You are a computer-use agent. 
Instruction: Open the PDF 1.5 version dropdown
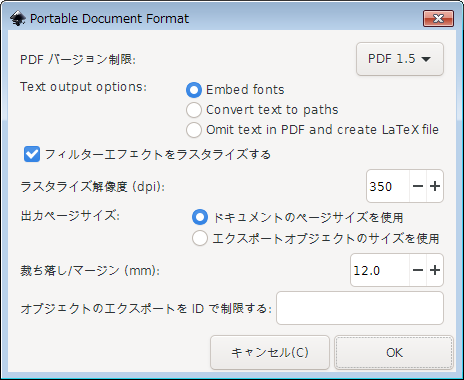400,59
